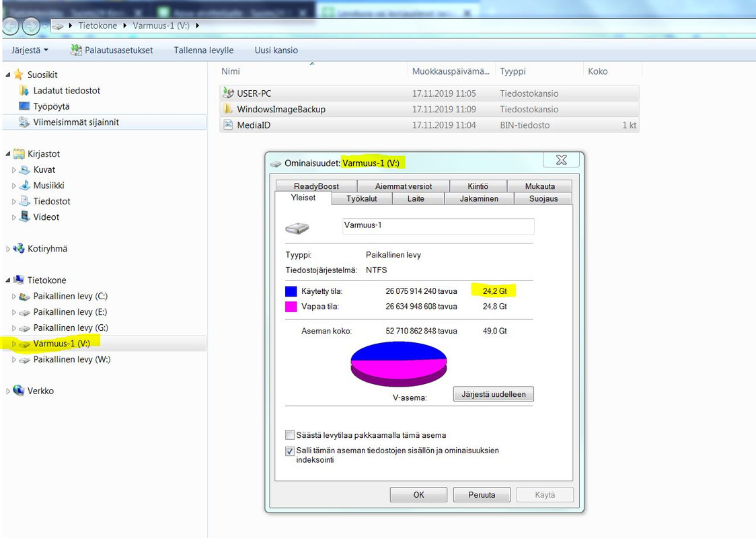This screenshot has width=756, height=538.
Task: Collapse the Tietokone tree section
Action: click(7, 280)
